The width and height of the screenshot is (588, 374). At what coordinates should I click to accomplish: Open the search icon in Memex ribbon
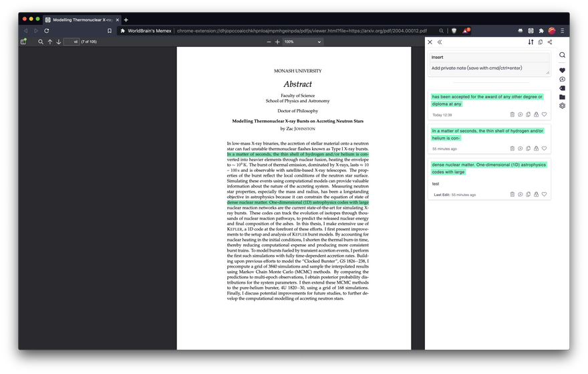point(563,55)
